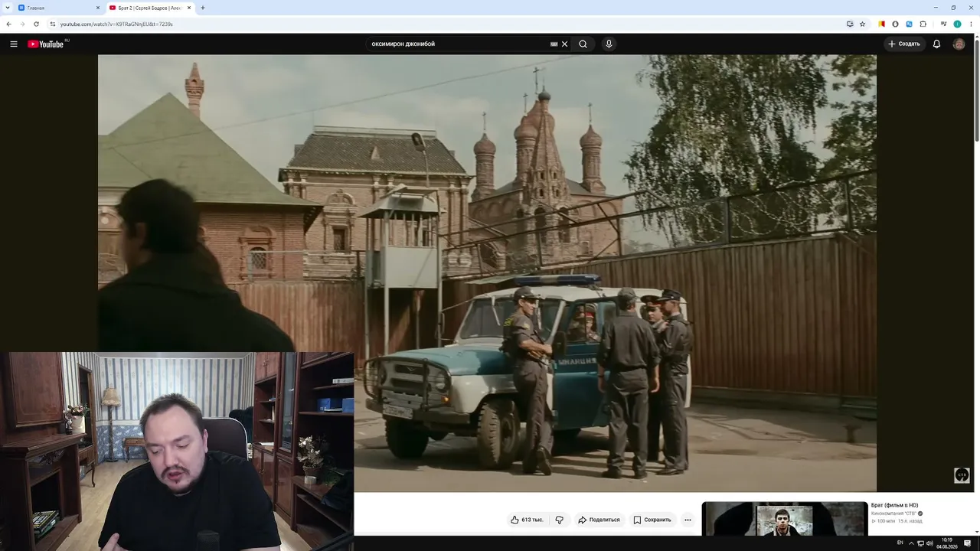Close the "Главная" tab
The width and height of the screenshot is (980, 551).
pos(98,8)
